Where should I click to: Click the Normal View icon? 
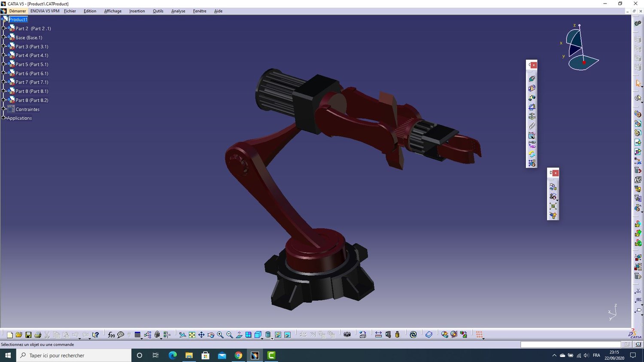(x=239, y=335)
